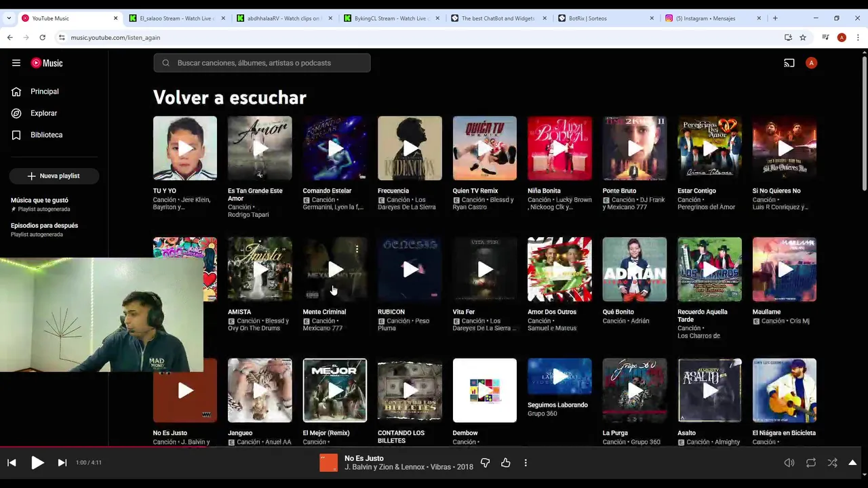Play Seguimos Laborando thumbnail
868x488 pixels.
click(559, 377)
